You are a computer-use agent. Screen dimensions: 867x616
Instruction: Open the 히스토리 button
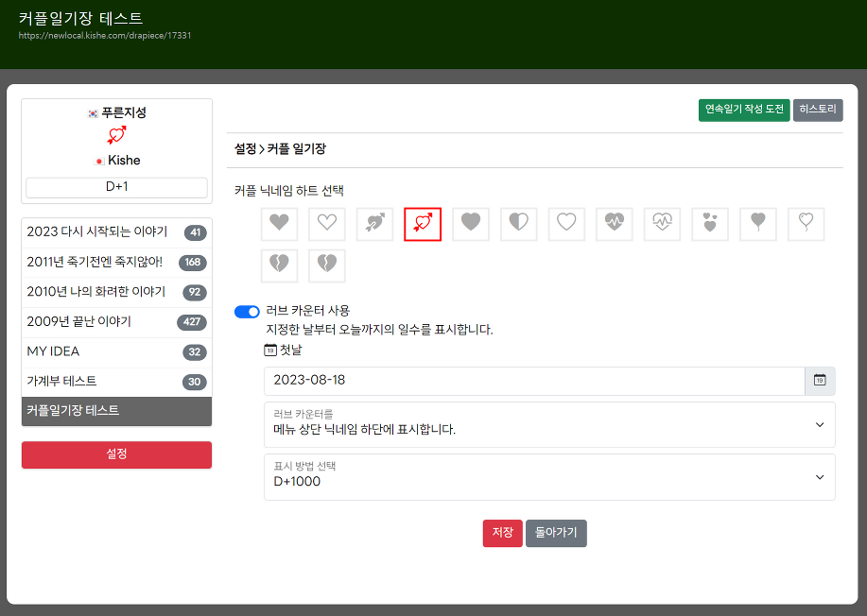pyautogui.click(x=818, y=110)
